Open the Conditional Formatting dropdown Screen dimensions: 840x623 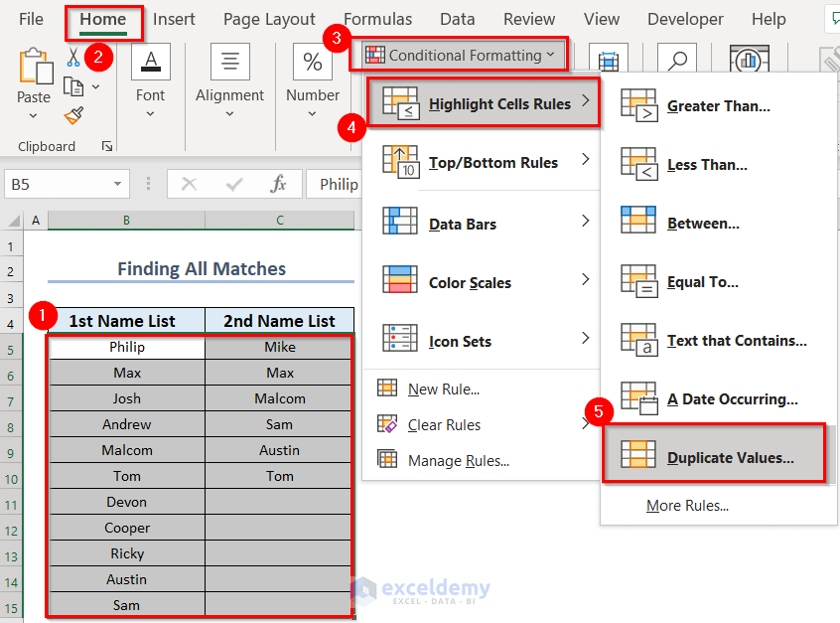(x=459, y=55)
